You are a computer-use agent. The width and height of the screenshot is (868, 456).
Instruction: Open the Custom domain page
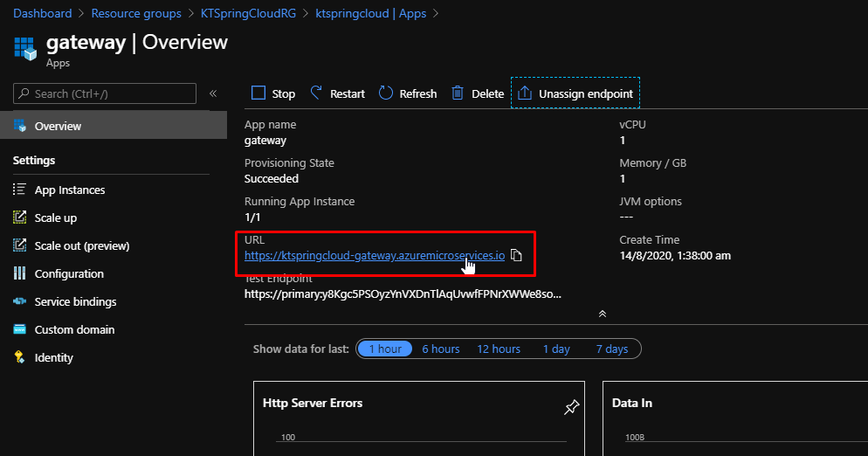point(74,329)
